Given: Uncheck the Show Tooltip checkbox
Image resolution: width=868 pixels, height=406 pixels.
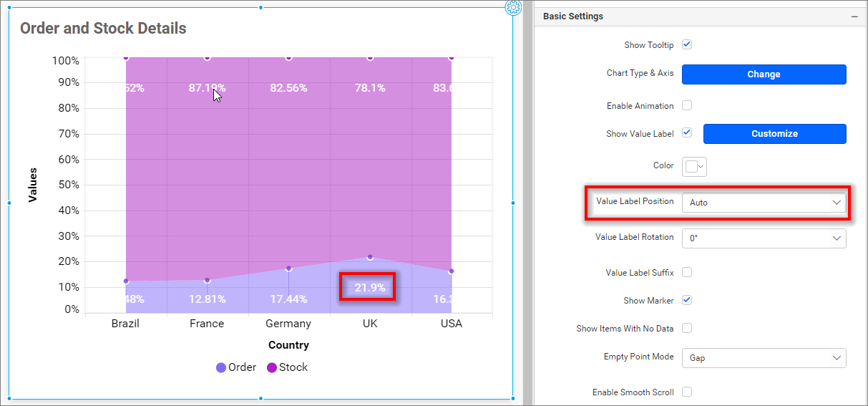Looking at the screenshot, I should (x=687, y=44).
